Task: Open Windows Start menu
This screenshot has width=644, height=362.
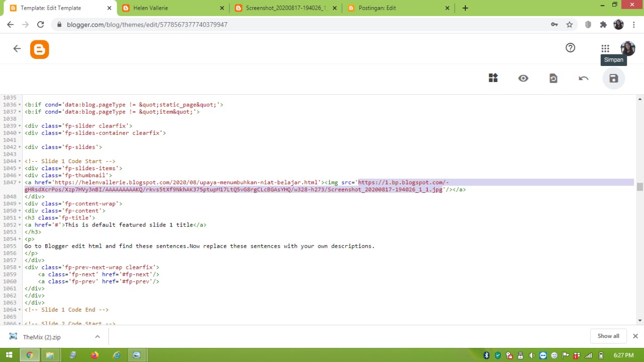Action: pyautogui.click(x=9, y=355)
